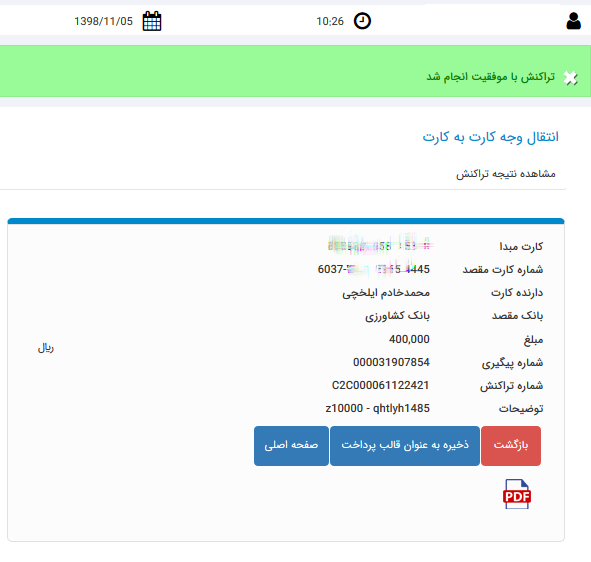Click the مشاهده نتیجه تراکنش section header
591x562 pixels.
505,174
